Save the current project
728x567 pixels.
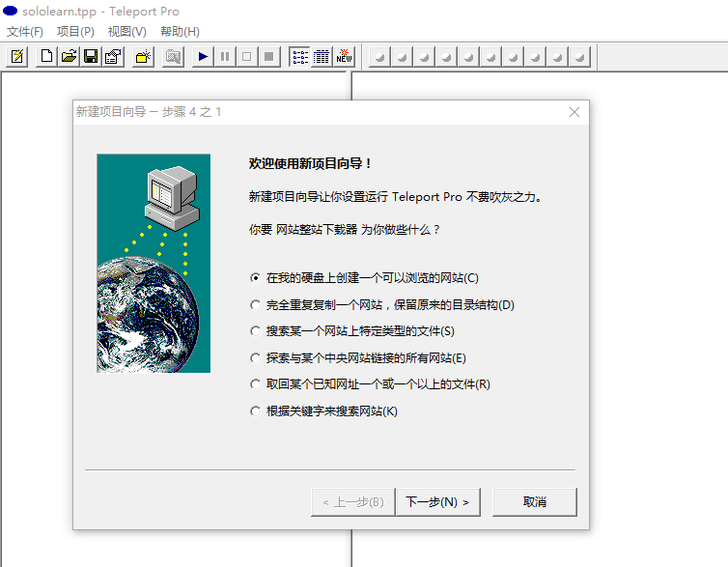click(x=91, y=57)
